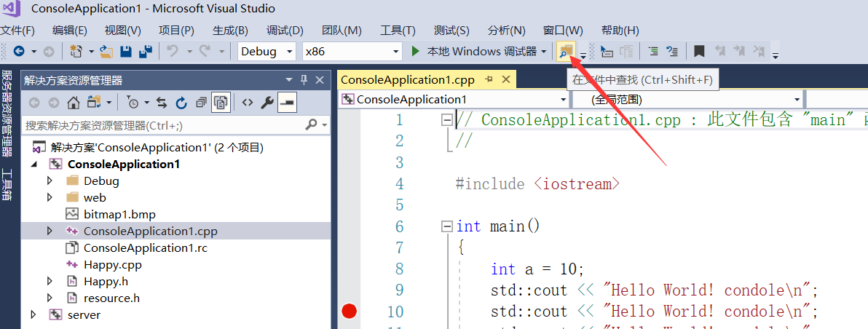Select ConsoleApplication1.rc in the tree

(146, 247)
